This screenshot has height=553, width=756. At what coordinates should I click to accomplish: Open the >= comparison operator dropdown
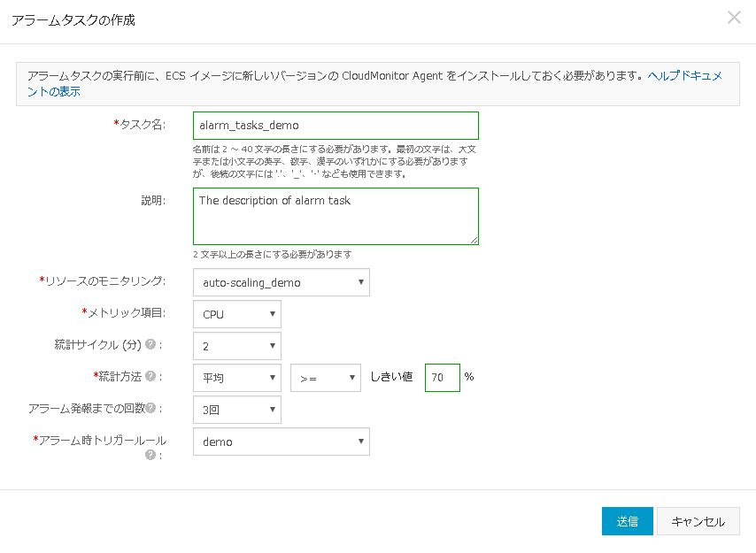point(325,378)
